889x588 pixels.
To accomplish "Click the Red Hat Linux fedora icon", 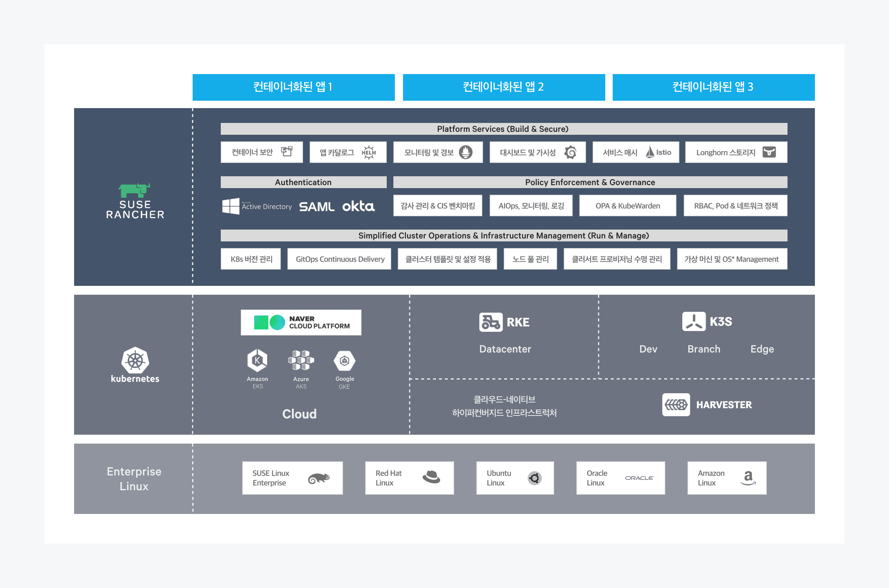I will click(431, 477).
